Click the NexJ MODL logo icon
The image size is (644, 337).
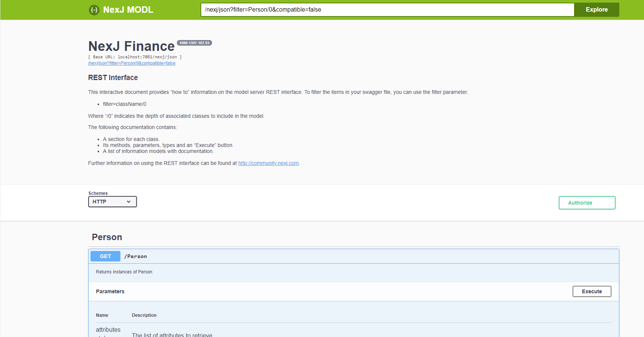pyautogui.click(x=94, y=10)
